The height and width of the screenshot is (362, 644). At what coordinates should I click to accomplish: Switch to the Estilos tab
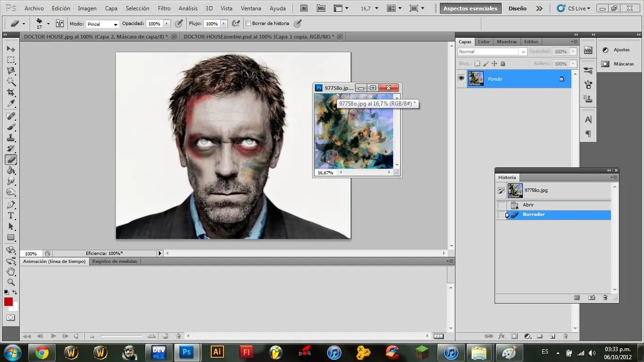tap(531, 41)
